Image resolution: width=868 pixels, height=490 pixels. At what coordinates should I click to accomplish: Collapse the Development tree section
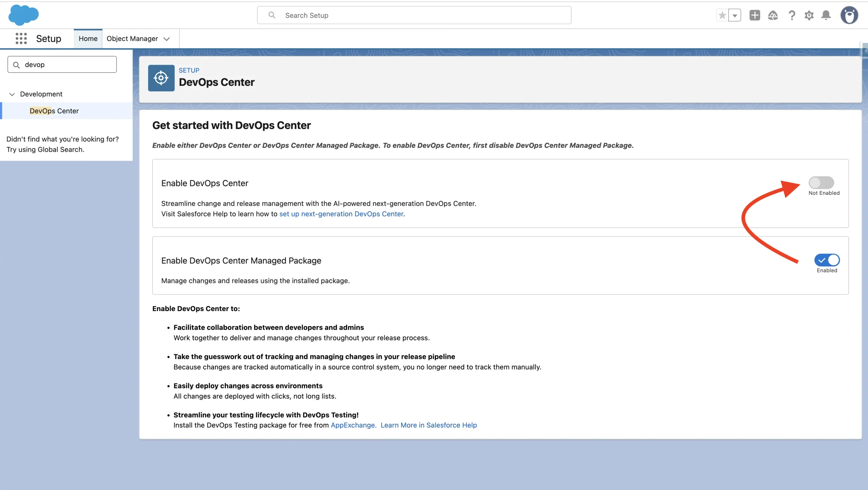pyautogui.click(x=12, y=94)
